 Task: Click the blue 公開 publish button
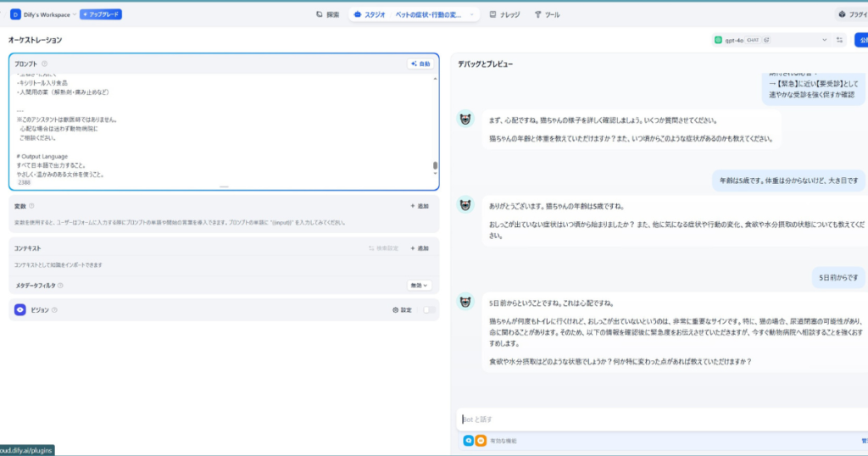click(861, 40)
